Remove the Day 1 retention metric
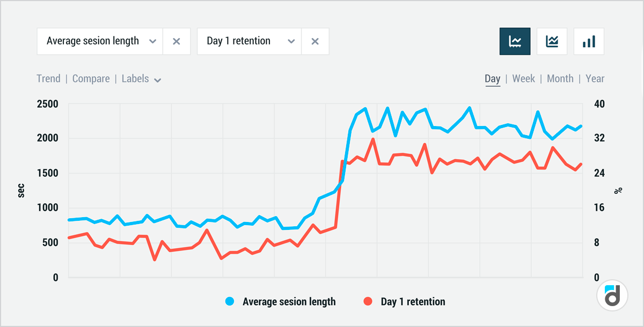 (315, 41)
